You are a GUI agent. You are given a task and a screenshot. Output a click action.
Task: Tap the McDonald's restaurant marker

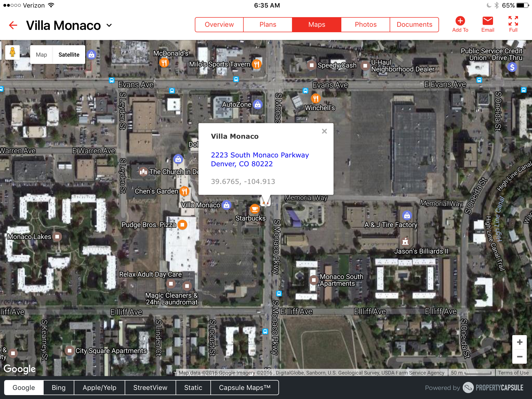pos(164,63)
